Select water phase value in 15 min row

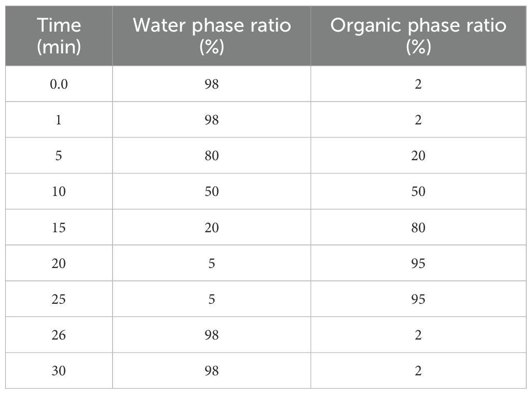pyautogui.click(x=211, y=228)
